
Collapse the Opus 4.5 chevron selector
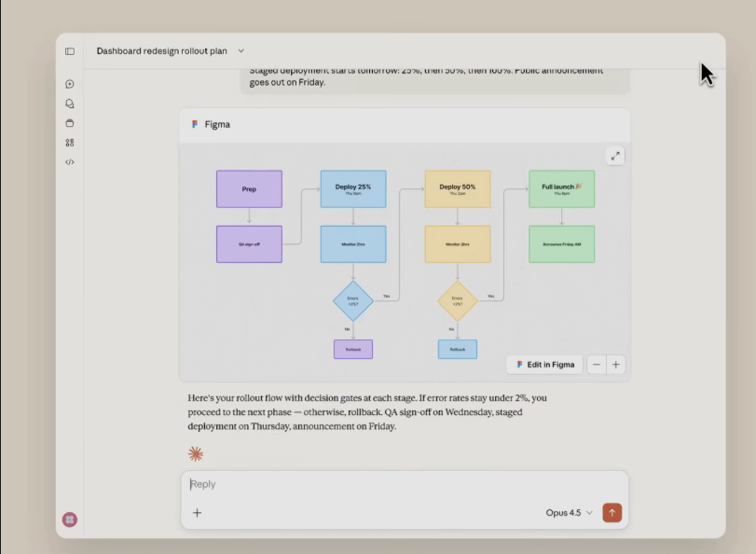(587, 512)
